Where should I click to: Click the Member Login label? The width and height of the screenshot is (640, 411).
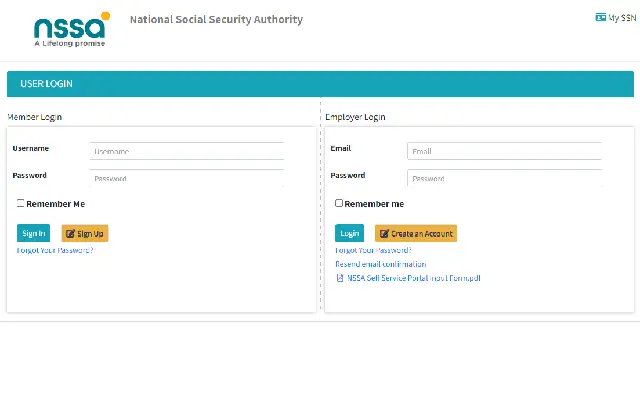35,117
